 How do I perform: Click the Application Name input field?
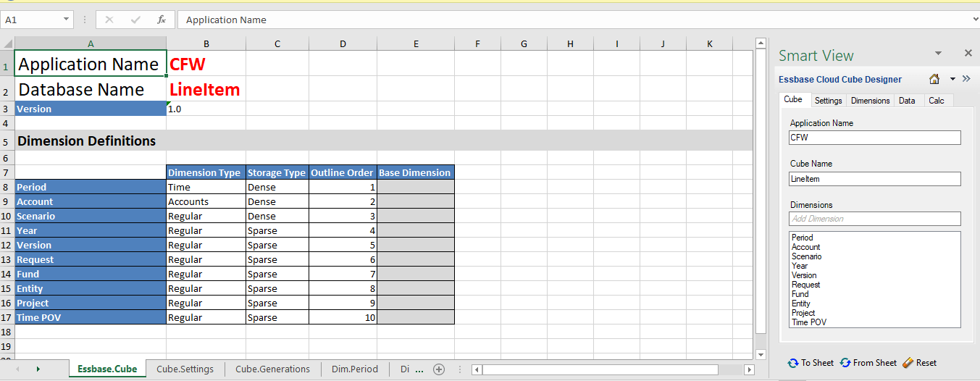coord(875,138)
